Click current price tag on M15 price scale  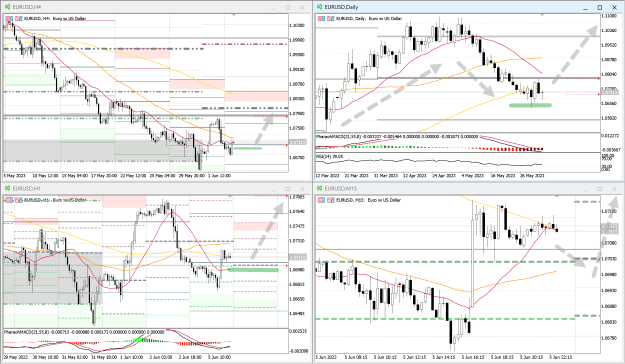[x=609, y=231]
